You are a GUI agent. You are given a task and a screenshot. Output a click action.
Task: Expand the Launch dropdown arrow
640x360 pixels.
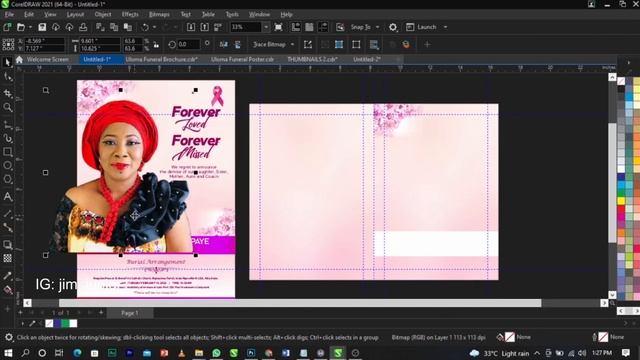(x=445, y=27)
